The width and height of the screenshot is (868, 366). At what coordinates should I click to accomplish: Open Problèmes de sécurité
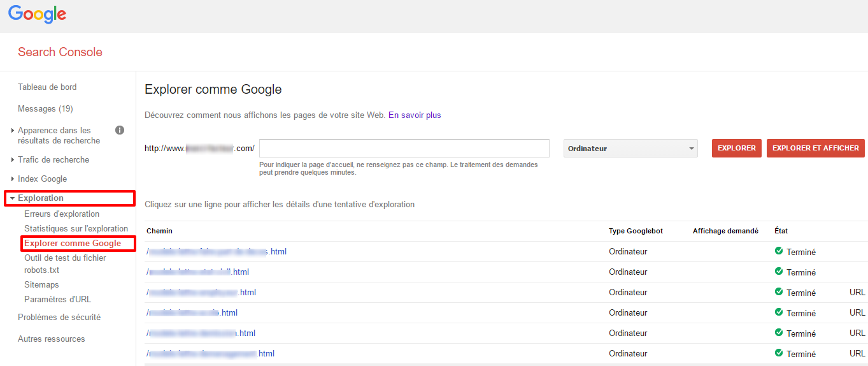59,317
